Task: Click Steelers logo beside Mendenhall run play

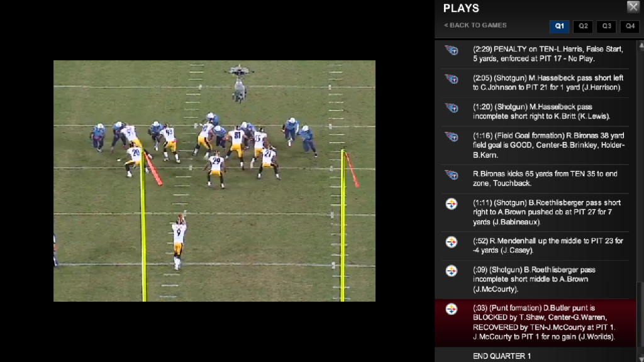Action: coord(451,242)
